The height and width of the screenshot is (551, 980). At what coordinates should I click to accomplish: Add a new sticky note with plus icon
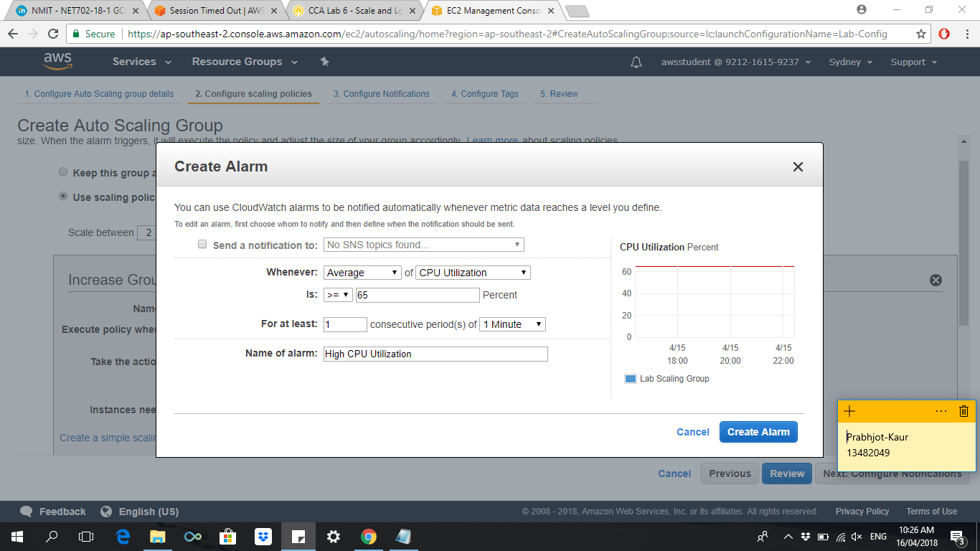coord(849,410)
